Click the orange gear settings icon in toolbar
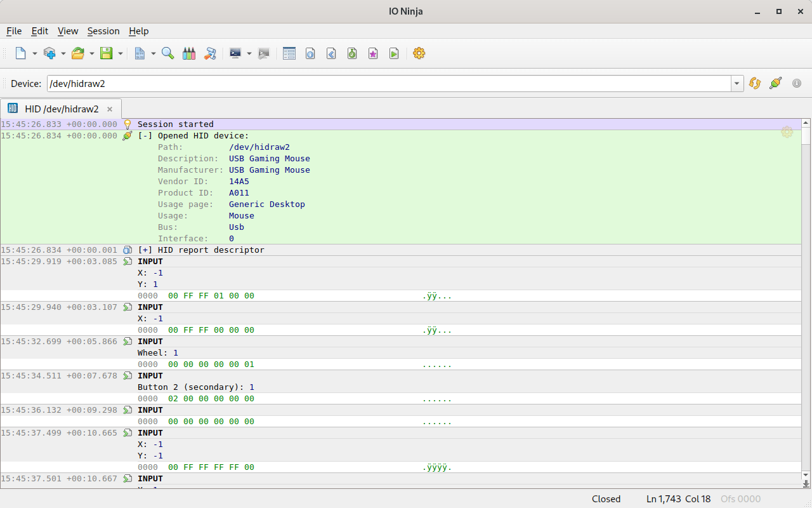Image resolution: width=812 pixels, height=508 pixels. click(419, 53)
